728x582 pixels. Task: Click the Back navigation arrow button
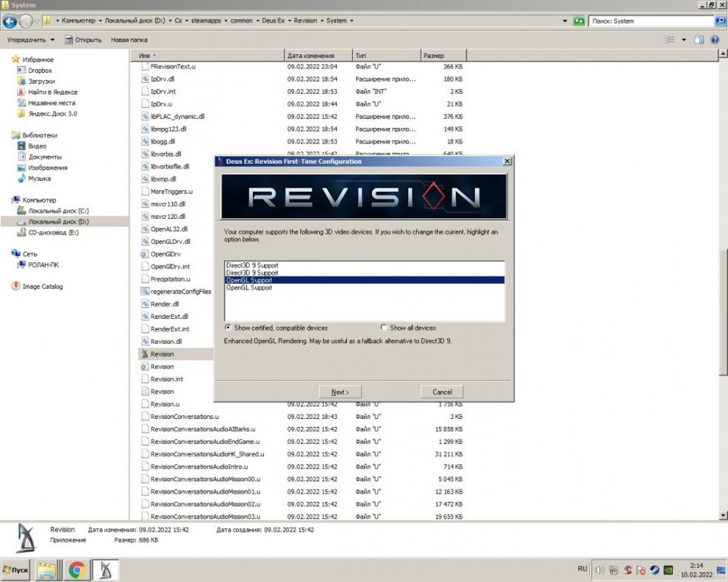pyautogui.click(x=11, y=21)
